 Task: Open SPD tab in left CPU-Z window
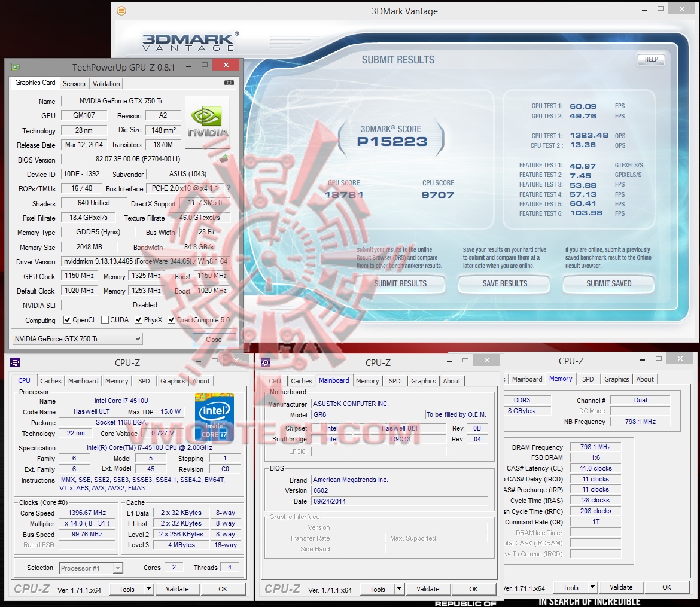pyautogui.click(x=144, y=381)
